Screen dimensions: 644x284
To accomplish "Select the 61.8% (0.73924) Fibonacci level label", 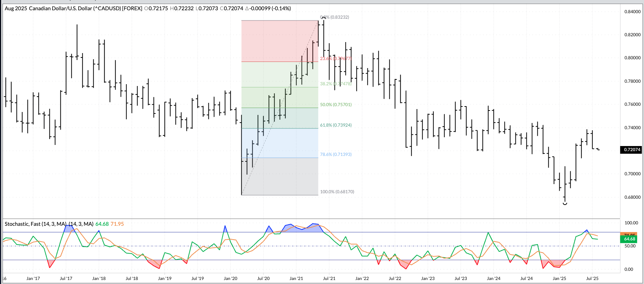I will (336, 125).
